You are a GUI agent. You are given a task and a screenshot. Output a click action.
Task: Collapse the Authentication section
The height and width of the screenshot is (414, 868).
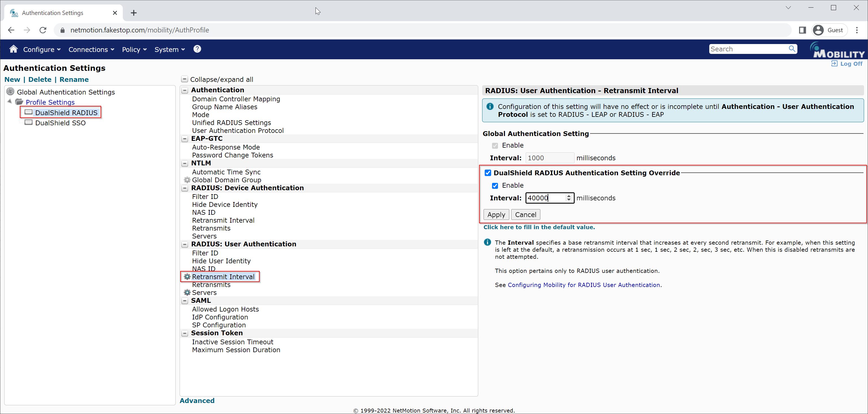[x=185, y=90]
